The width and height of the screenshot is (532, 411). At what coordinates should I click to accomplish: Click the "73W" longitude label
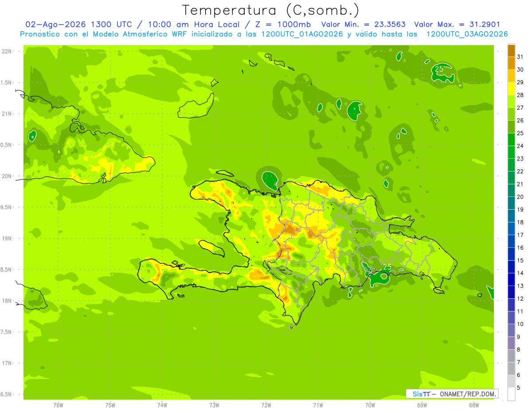[x=215, y=405]
